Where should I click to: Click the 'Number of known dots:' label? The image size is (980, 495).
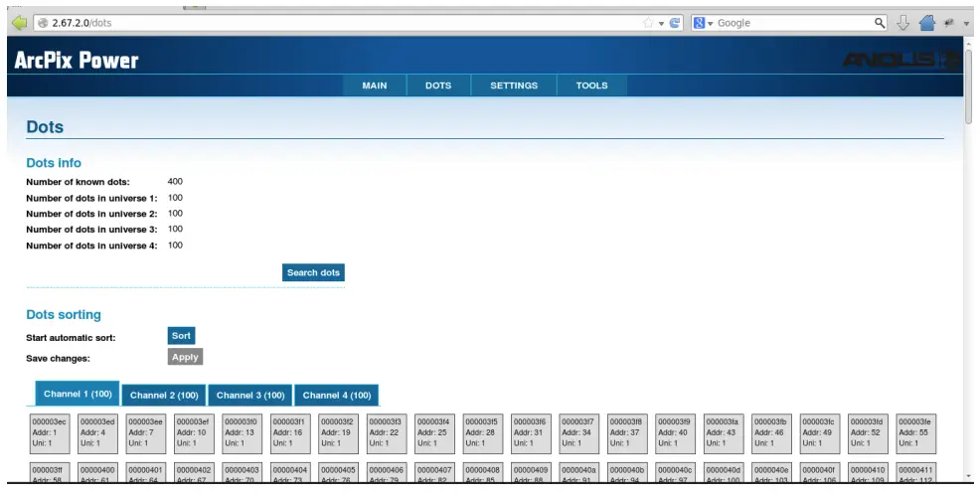79,182
